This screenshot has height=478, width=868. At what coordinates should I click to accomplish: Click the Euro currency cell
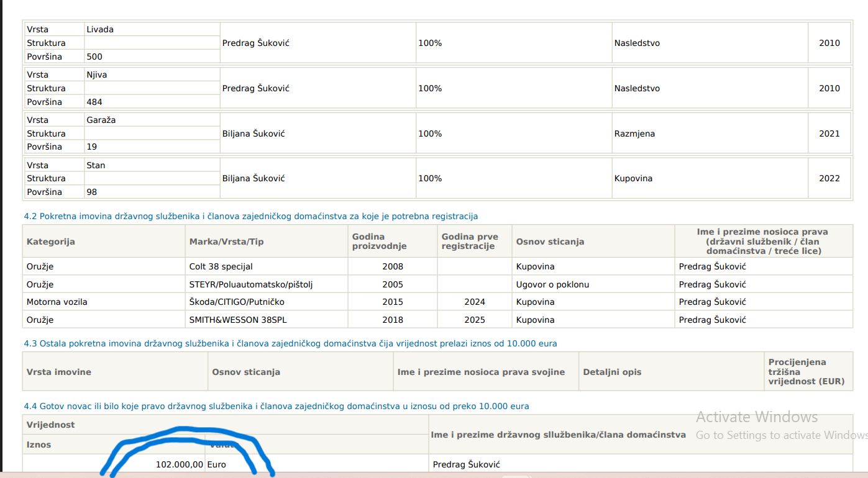click(216, 464)
